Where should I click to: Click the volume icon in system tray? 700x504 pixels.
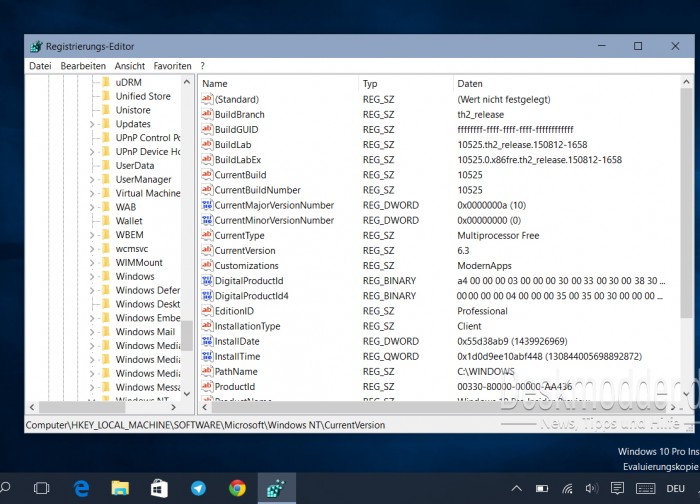(x=592, y=488)
